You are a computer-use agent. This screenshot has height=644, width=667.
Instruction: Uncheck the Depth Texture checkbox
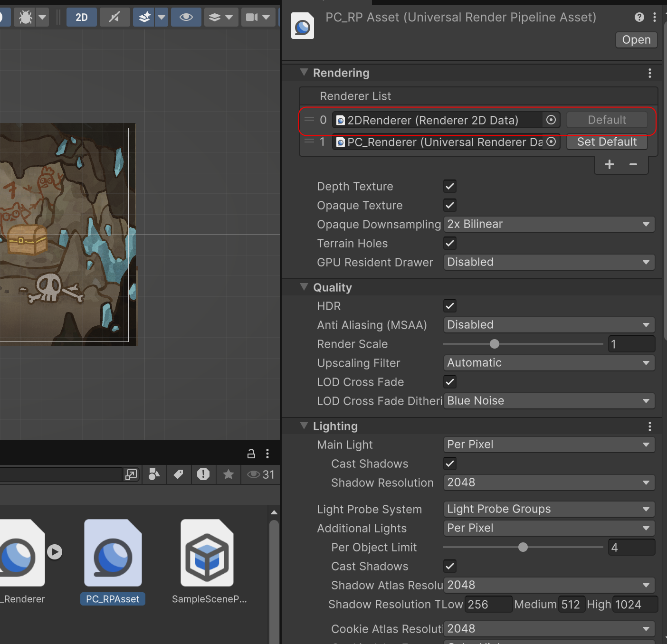coord(450,186)
